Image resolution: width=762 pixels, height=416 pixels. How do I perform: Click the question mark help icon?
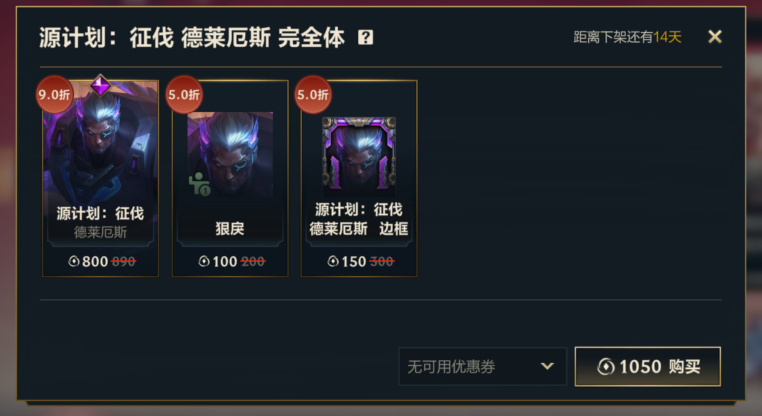pos(365,37)
